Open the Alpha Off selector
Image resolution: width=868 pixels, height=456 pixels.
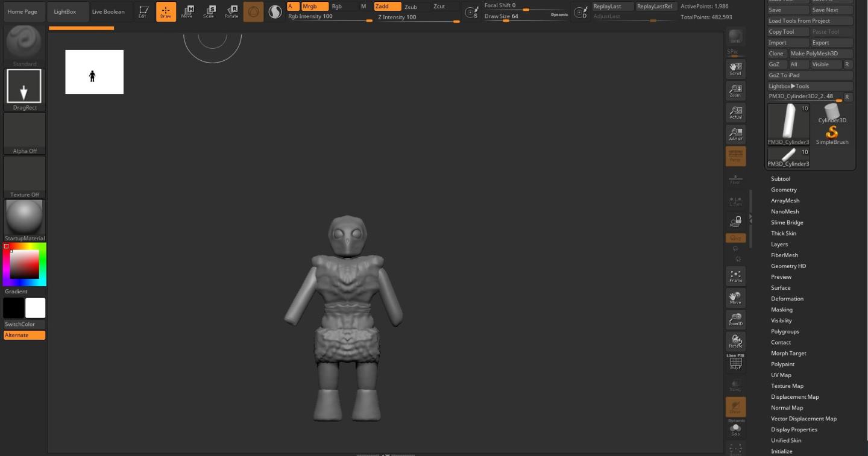[x=24, y=133]
